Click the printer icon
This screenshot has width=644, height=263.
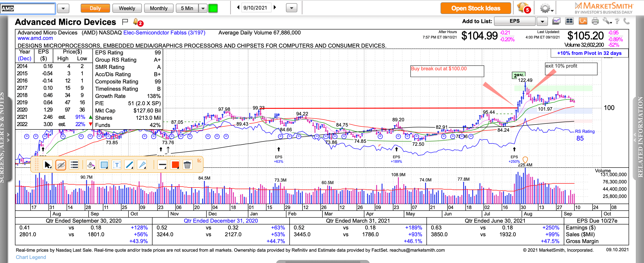click(x=595, y=21)
